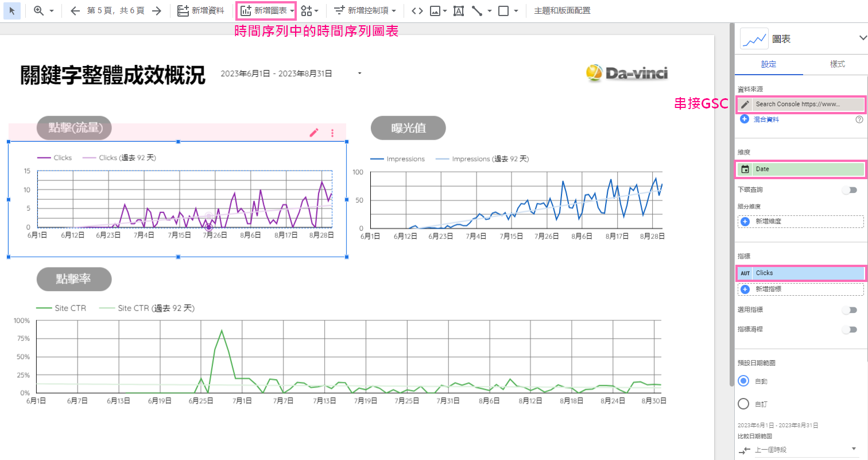The width and height of the screenshot is (868, 460).
Task: Open the 上一個時段 comparison date range dropdown
Action: (804, 450)
